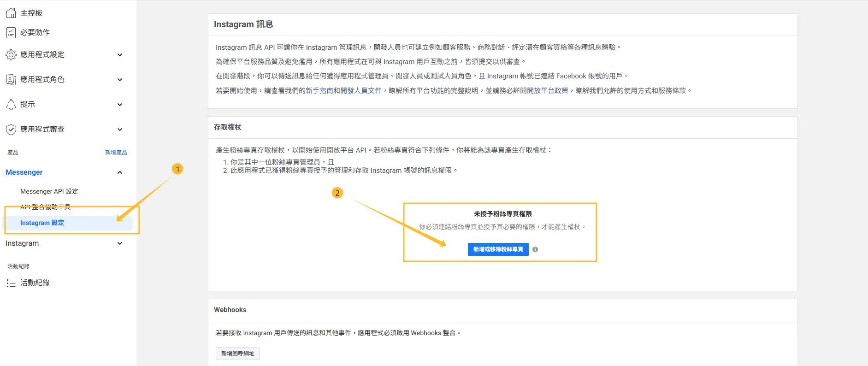Screen dimensions: 868x366
Task: Open the Instagram product label
Action: tap(22, 243)
